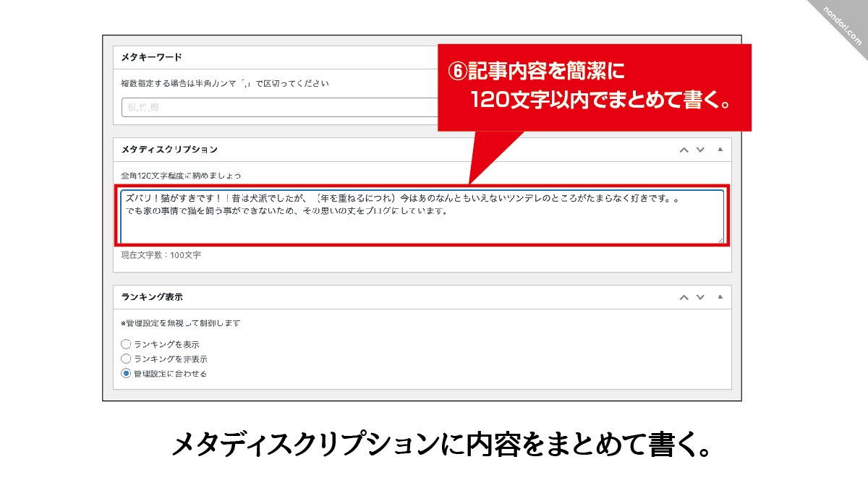868x488 pixels.
Task: Move the ランキング表示 panel down with its arrow
Action: 700,297
